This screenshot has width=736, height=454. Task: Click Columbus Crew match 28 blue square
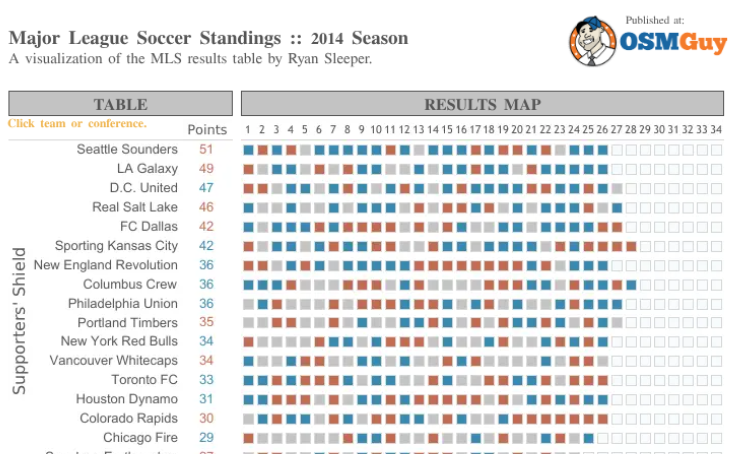click(631, 285)
